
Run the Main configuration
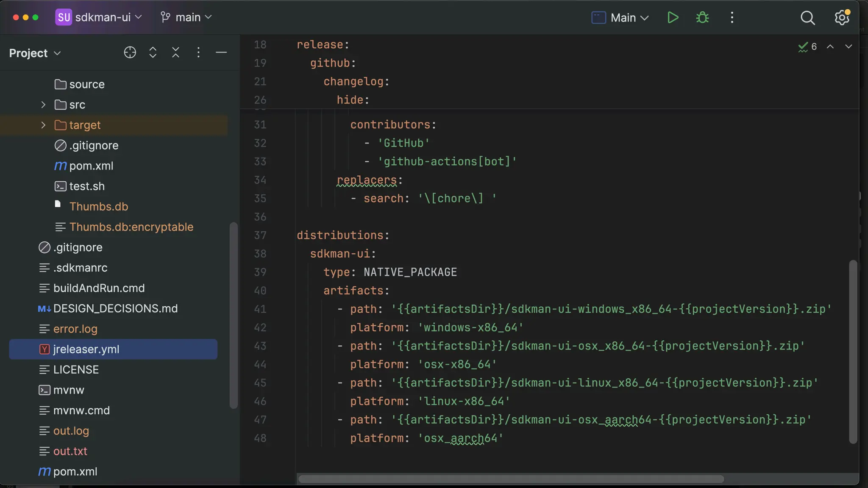point(673,17)
